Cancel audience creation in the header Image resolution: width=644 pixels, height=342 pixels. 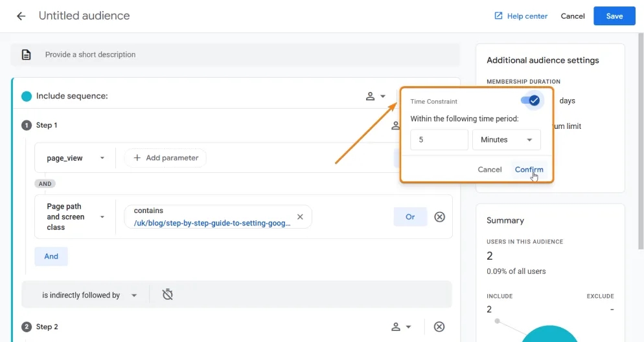[573, 16]
